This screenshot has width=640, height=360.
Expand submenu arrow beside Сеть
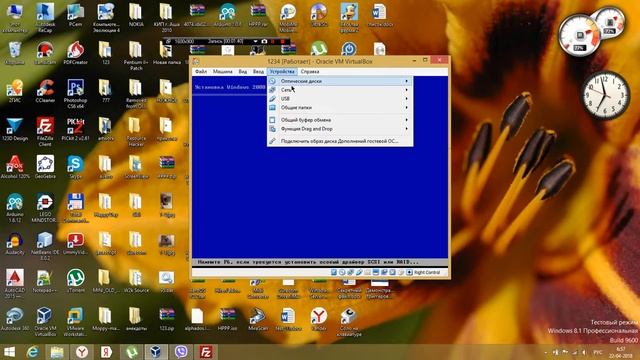pyautogui.click(x=407, y=90)
